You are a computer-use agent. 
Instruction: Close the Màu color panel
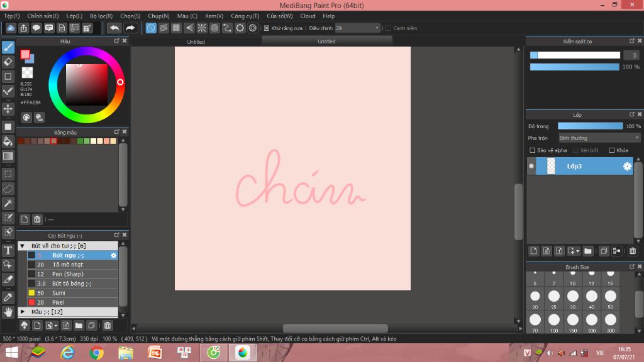pyautogui.click(x=125, y=41)
